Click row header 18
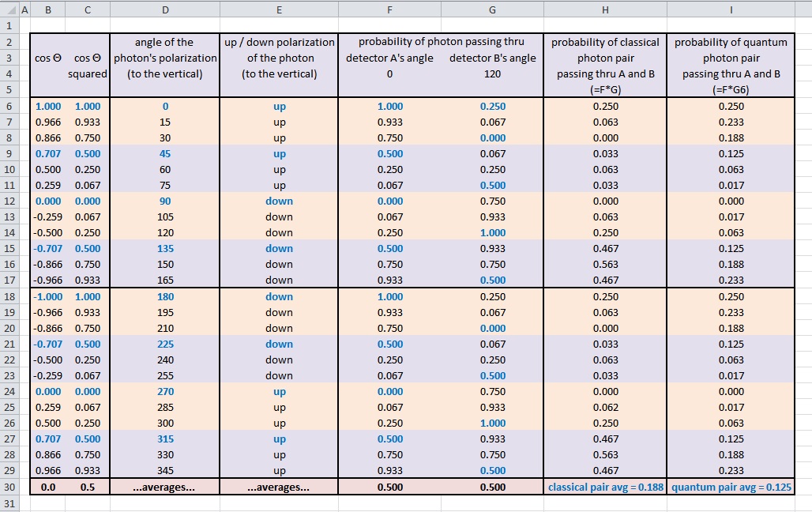This screenshot has width=812, height=512. tap(9, 296)
